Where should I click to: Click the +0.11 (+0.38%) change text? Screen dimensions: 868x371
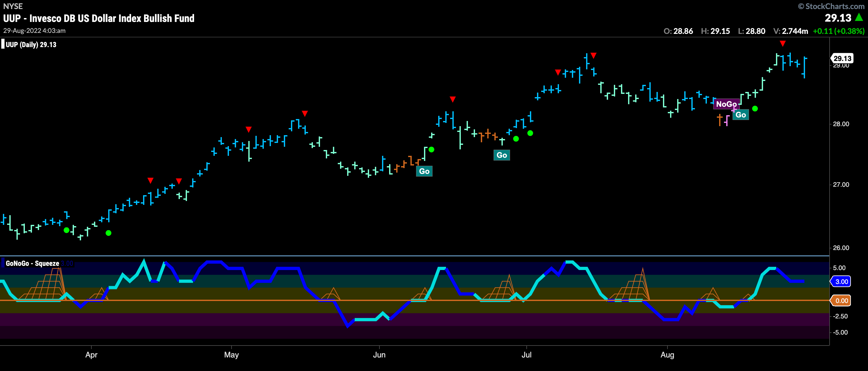tap(839, 31)
